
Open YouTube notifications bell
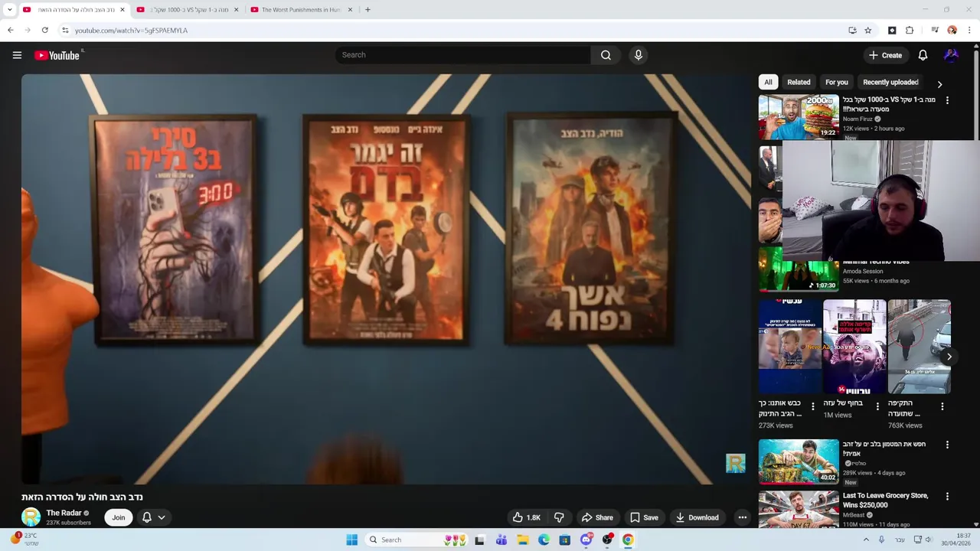(x=923, y=55)
